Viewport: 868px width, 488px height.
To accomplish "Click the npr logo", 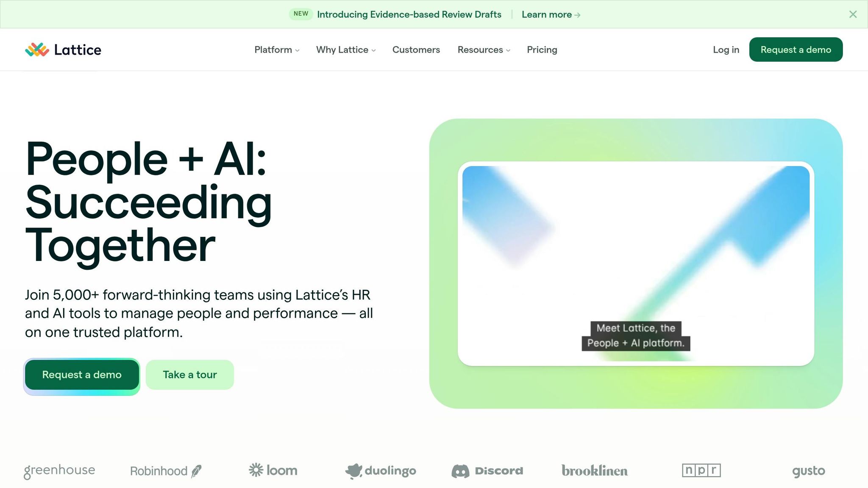I will pos(701,470).
